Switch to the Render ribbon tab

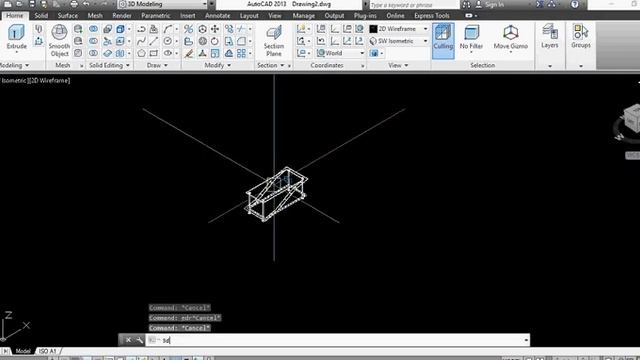coord(122,16)
